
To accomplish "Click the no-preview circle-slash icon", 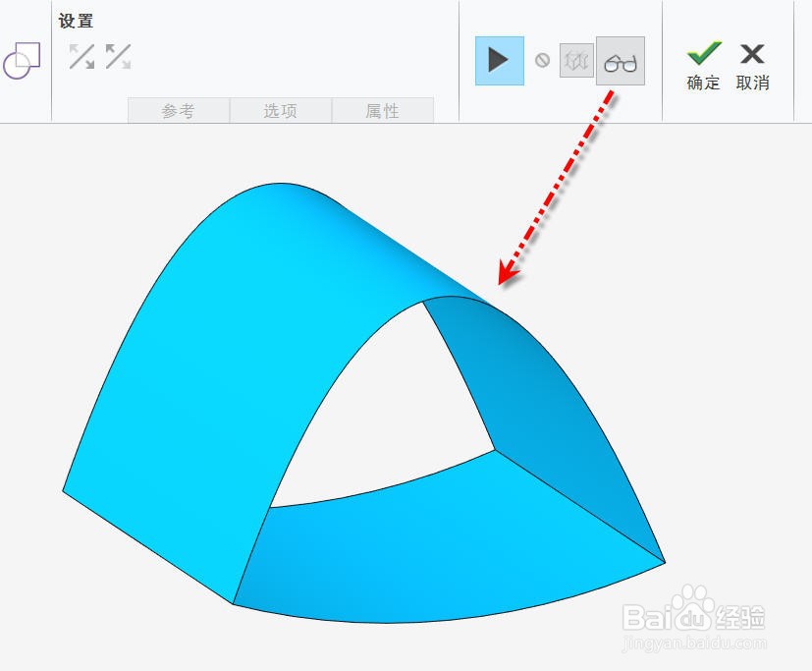I will 542,60.
